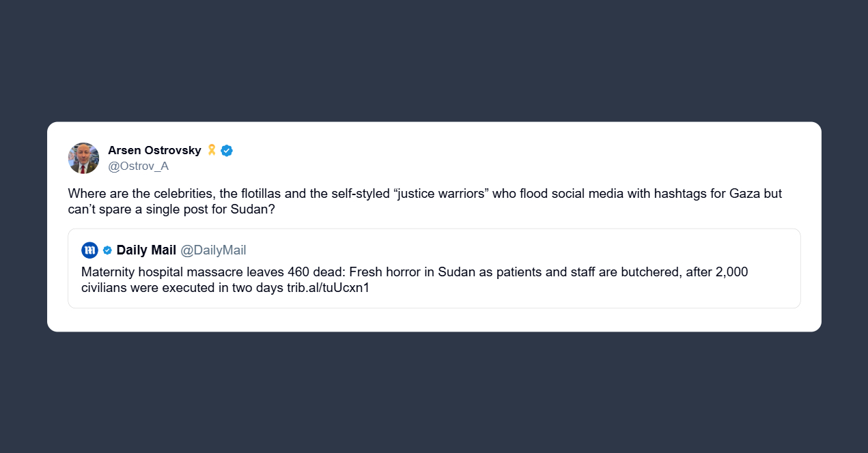
Task: Open the @Ostrov_A handle
Action: click(x=139, y=166)
